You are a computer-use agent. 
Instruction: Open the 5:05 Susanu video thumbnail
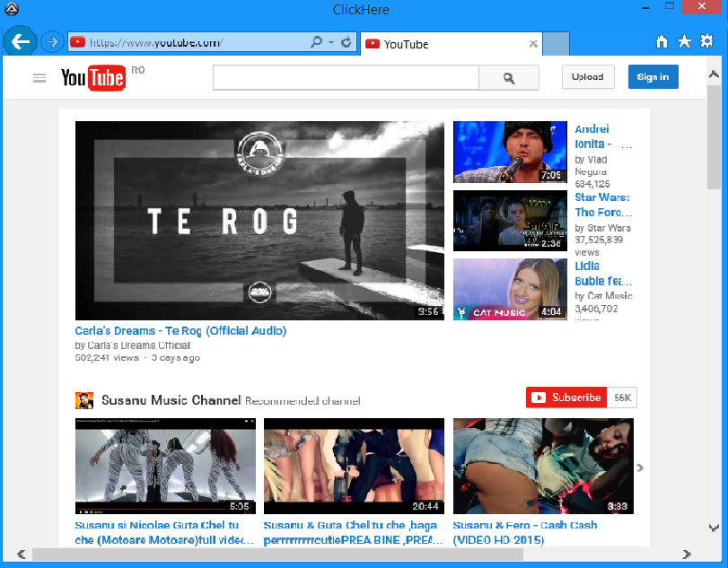pyautogui.click(x=165, y=466)
